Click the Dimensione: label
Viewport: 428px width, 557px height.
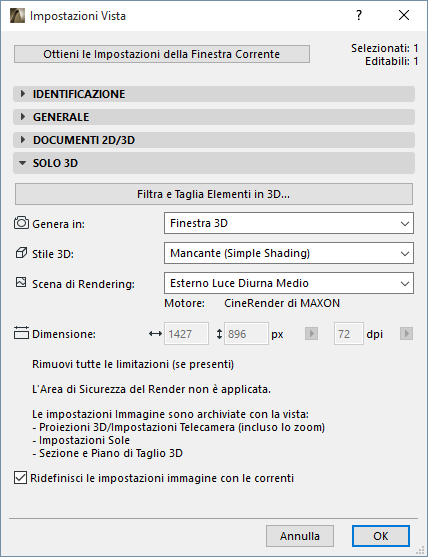(64, 334)
